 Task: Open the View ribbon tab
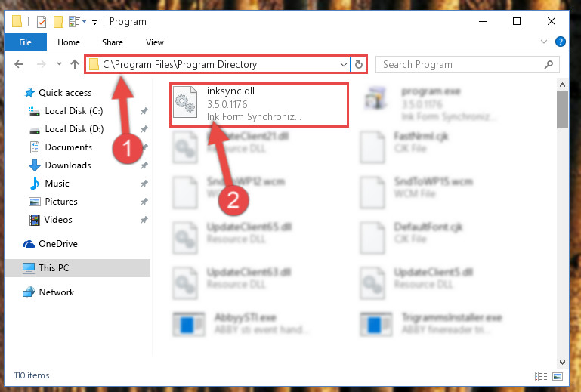(x=155, y=42)
